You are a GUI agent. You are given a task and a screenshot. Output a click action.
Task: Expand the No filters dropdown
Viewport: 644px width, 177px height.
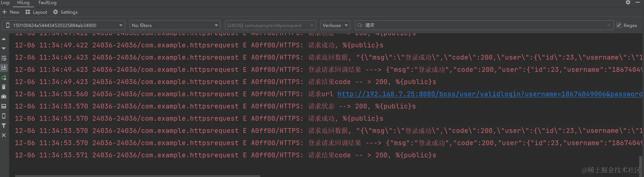tap(175, 25)
